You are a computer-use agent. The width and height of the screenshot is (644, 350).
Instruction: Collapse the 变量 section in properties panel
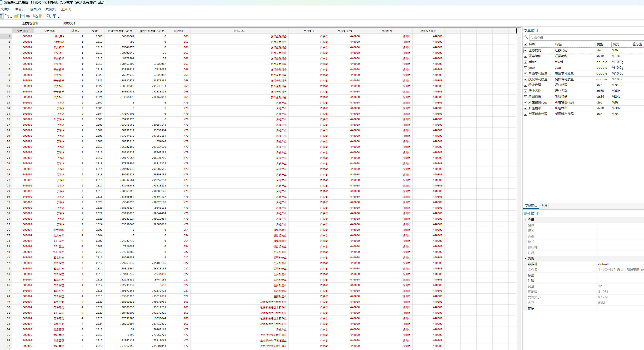(526, 220)
